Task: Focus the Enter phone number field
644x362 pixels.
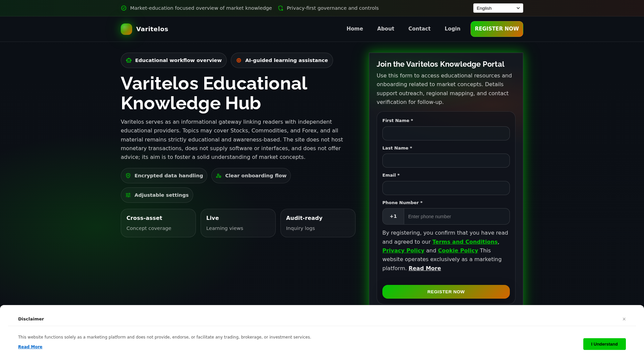Action: coord(457,217)
